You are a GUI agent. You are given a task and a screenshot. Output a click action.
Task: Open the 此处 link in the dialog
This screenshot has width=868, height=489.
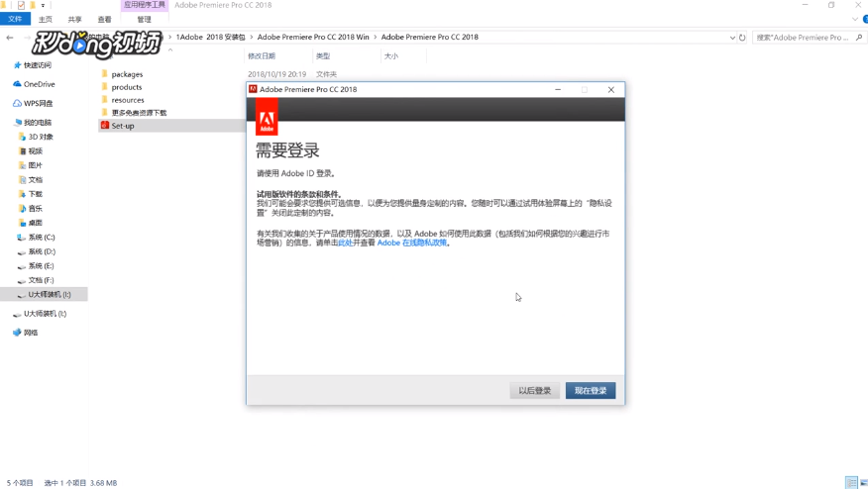click(346, 243)
